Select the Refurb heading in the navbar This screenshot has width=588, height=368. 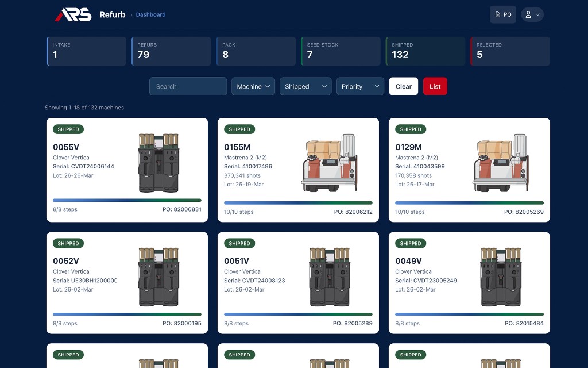point(113,14)
